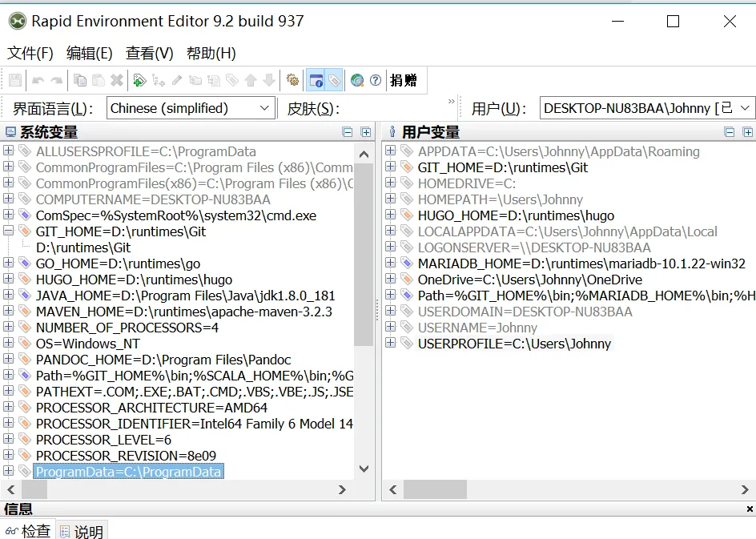Click the tag icon beside user GIT_HOME
The image size is (756, 539).
407,167
